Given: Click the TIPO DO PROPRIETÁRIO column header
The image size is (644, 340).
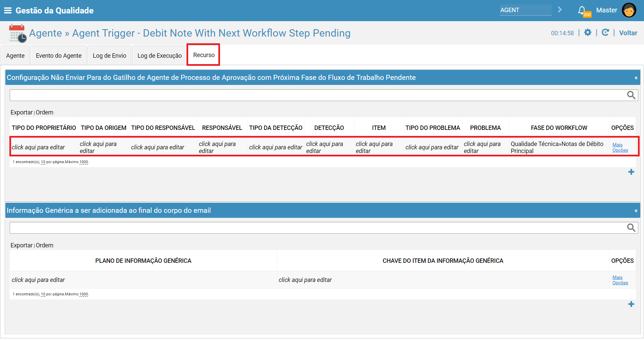Looking at the screenshot, I should pyautogui.click(x=44, y=128).
